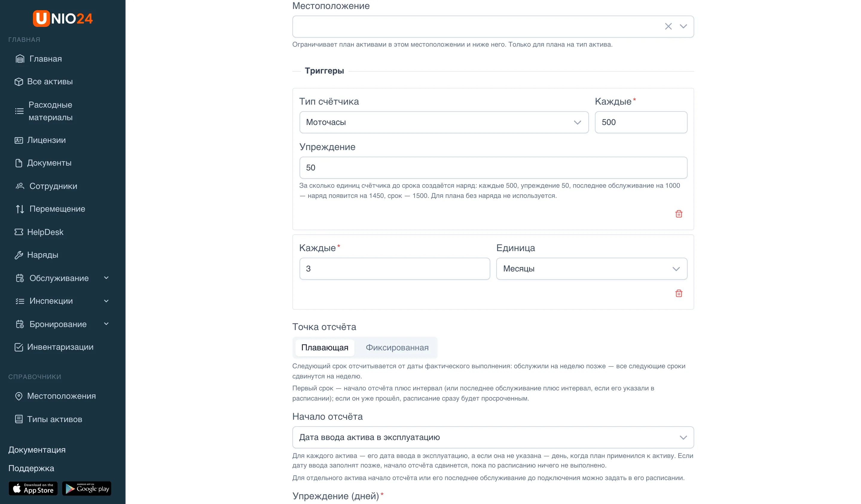Expand the Обслуживание sidebar submenu
The width and height of the screenshot is (861, 504).
point(106,278)
